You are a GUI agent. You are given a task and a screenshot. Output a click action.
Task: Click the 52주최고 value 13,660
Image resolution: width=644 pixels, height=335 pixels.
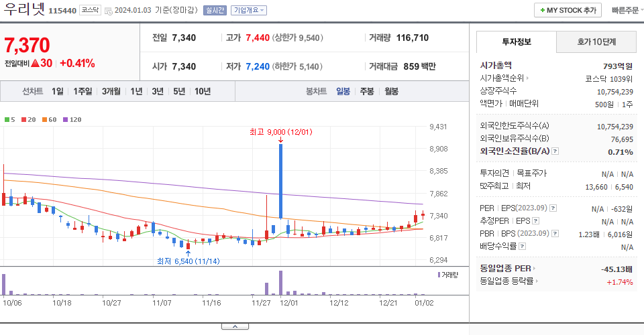pos(596,187)
